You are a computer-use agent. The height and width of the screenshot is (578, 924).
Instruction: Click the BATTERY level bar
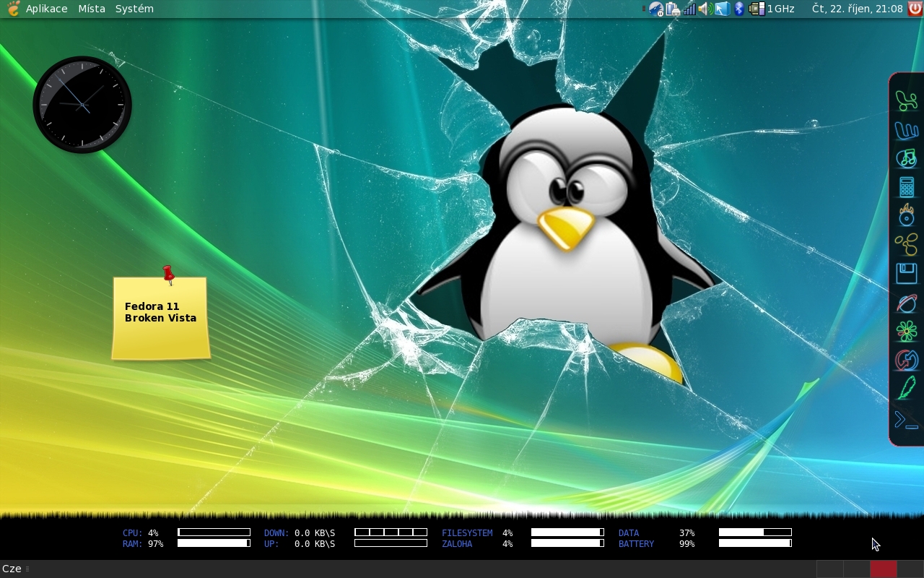[755, 543]
